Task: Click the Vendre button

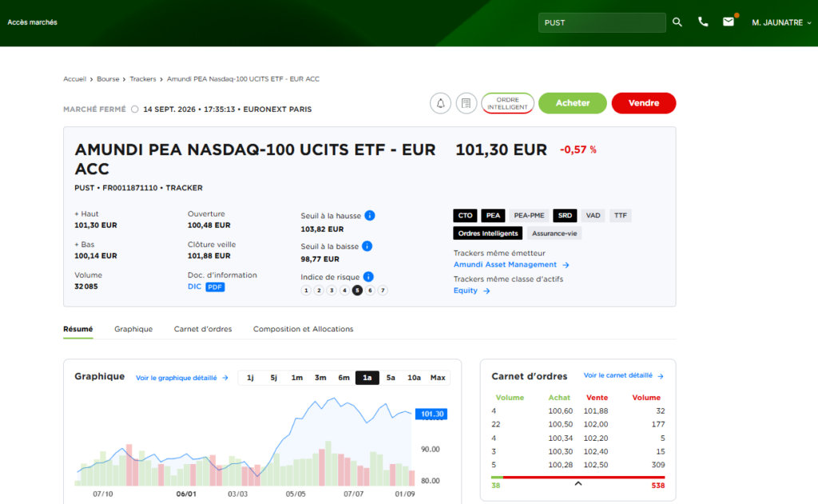Action: click(x=644, y=103)
